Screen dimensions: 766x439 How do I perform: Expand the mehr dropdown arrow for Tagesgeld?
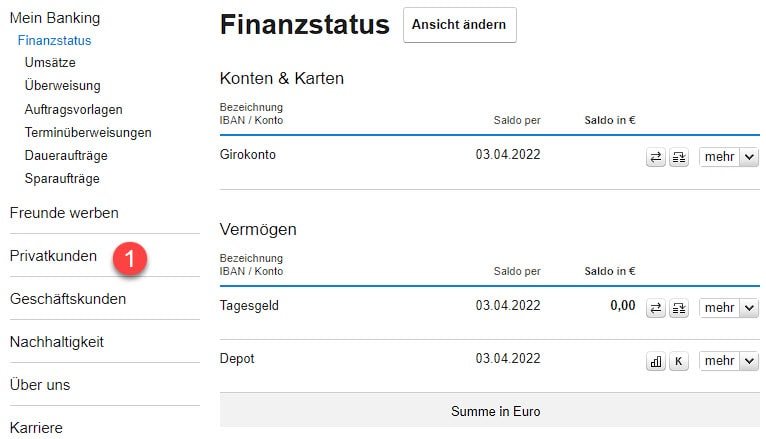pyautogui.click(x=749, y=308)
